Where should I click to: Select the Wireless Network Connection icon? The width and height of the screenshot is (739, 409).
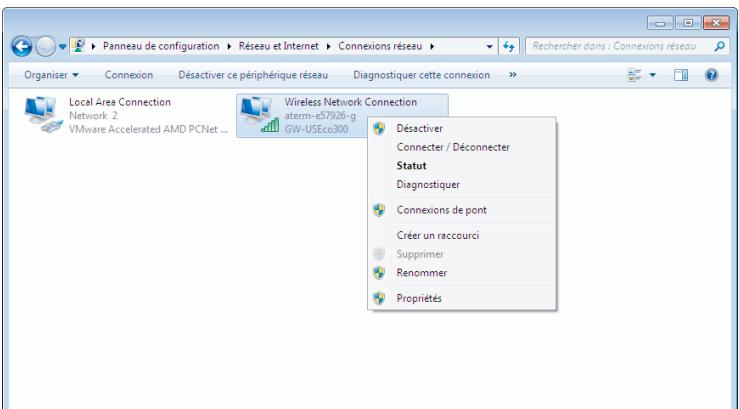(x=260, y=115)
